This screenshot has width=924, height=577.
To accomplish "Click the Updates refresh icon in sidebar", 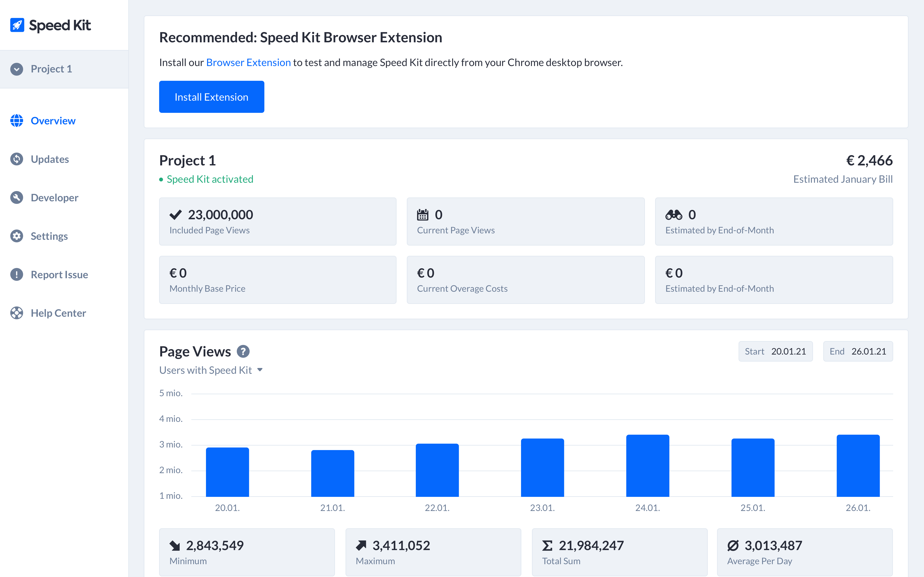I will pyautogui.click(x=17, y=159).
